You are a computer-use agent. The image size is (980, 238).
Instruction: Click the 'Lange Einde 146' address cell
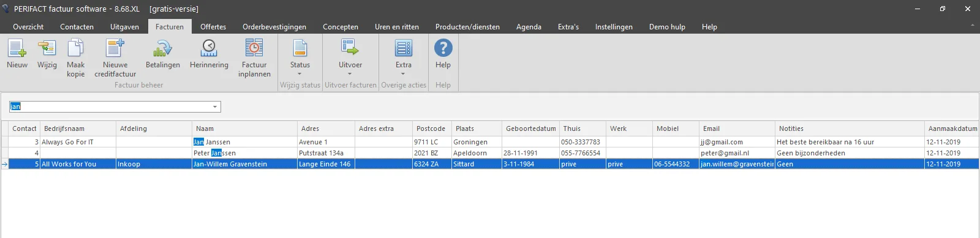click(326, 164)
